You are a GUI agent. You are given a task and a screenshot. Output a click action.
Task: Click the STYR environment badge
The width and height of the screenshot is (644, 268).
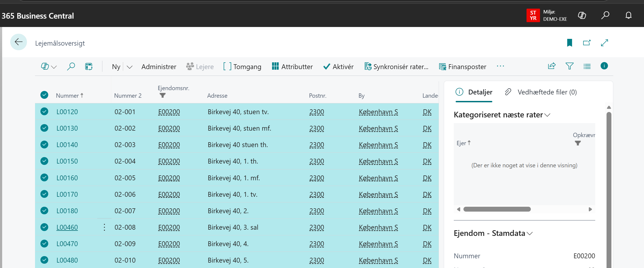click(533, 15)
